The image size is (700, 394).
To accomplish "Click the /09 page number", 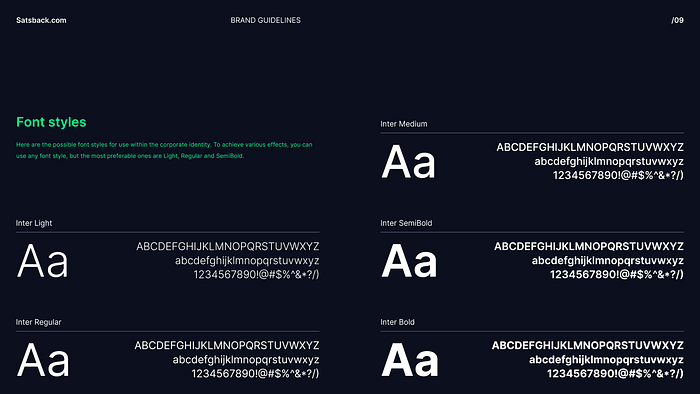I will coord(677,20).
